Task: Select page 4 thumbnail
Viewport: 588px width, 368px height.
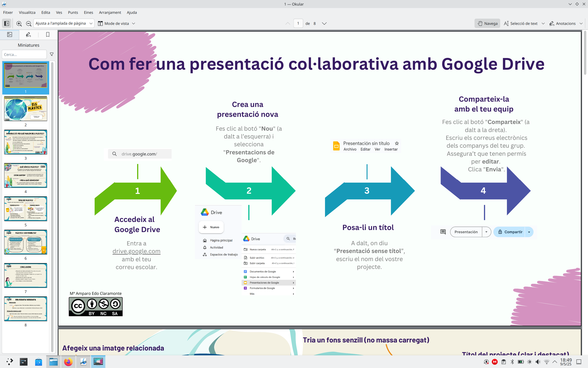Action: click(x=25, y=175)
